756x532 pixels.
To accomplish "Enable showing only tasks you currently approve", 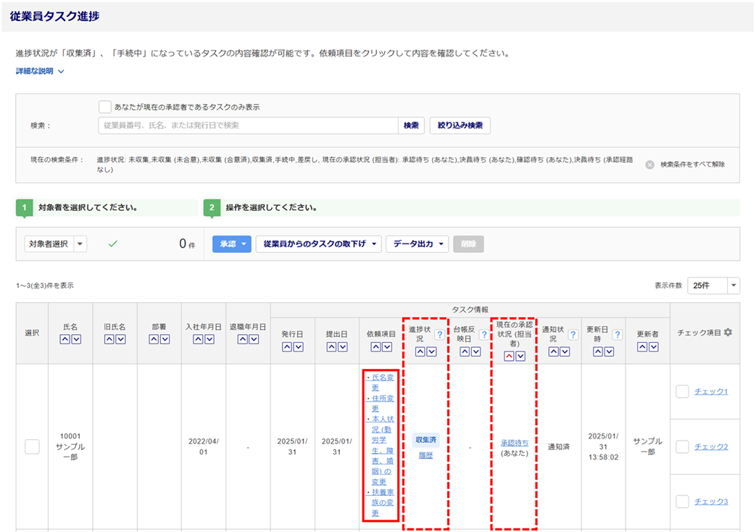I will pyautogui.click(x=105, y=107).
